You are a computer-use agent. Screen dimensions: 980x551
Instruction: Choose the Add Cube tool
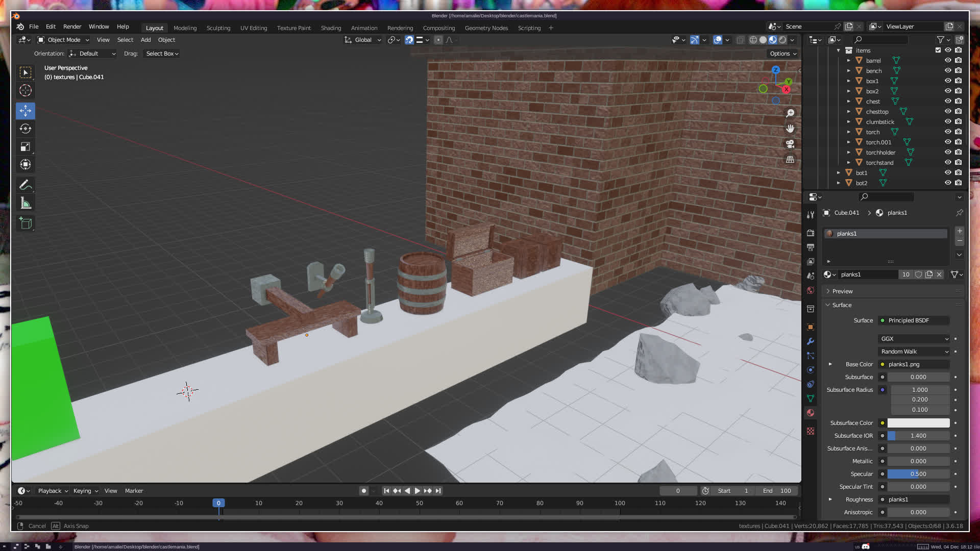(26, 223)
